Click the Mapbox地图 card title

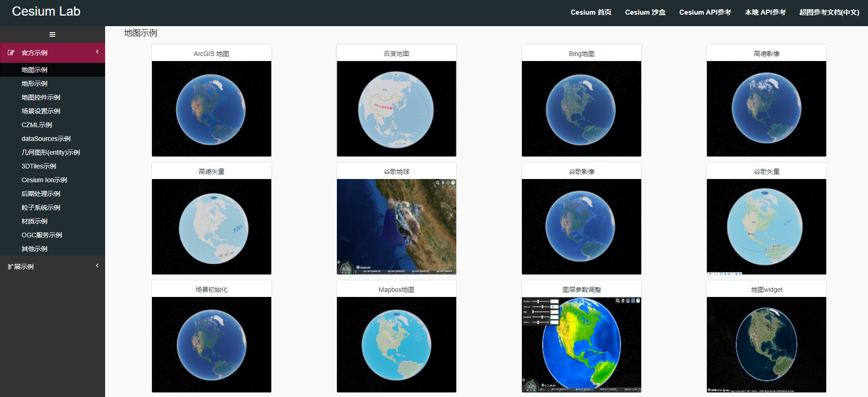pyautogui.click(x=397, y=290)
